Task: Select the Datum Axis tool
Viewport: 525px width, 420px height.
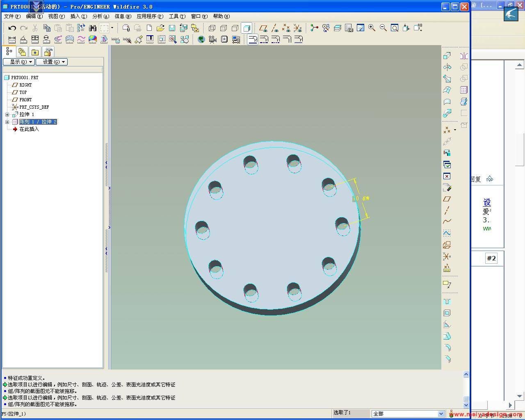Action: point(447,210)
